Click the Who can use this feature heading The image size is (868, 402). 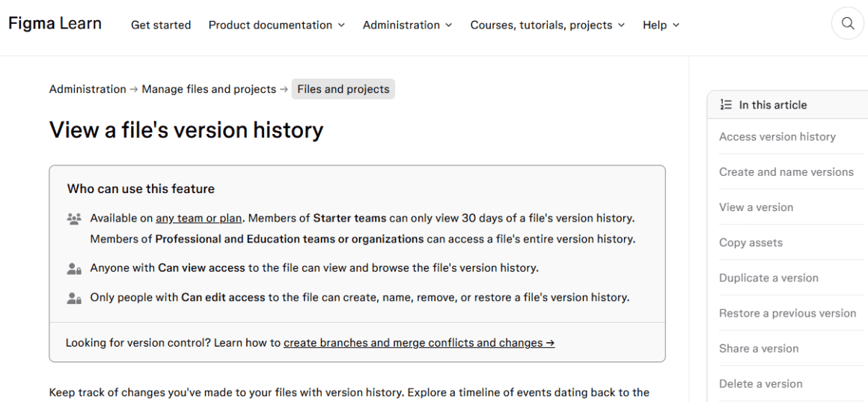click(x=141, y=189)
